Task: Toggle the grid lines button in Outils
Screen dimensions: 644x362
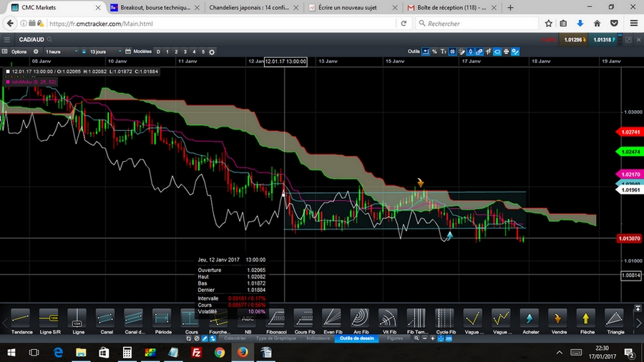Action: tap(452, 52)
